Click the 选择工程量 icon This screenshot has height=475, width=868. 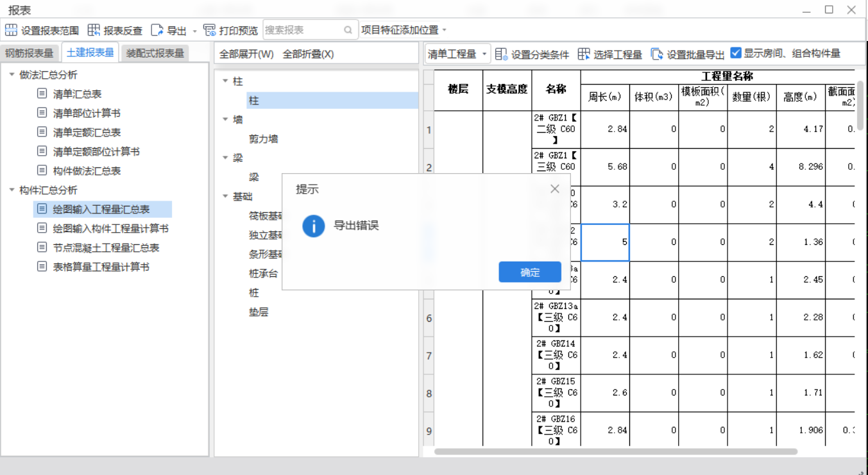[x=584, y=54]
